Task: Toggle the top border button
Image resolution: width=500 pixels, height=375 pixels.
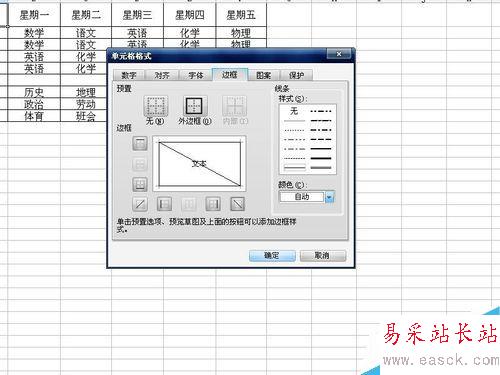Action: click(x=140, y=143)
